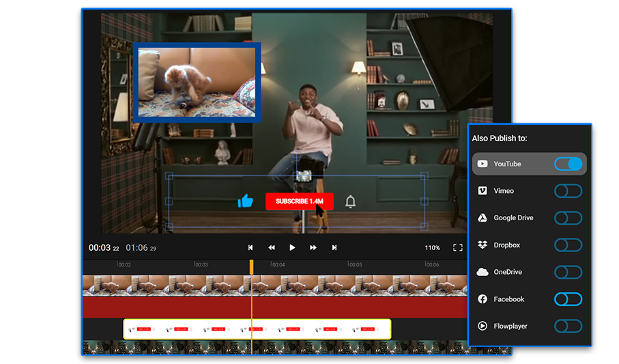The image size is (619, 364).
Task: Click the thumbs-up like icon overlay
Action: click(x=245, y=201)
